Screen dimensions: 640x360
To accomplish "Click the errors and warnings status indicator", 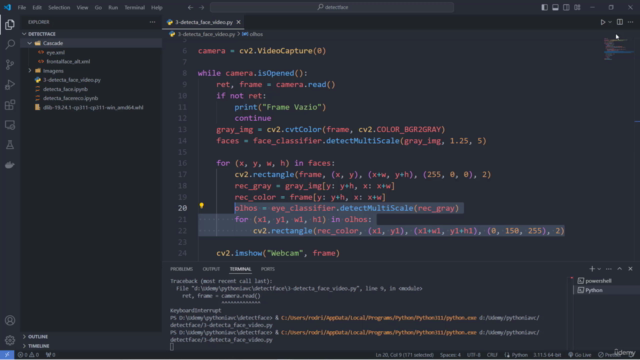I will point(28,355).
